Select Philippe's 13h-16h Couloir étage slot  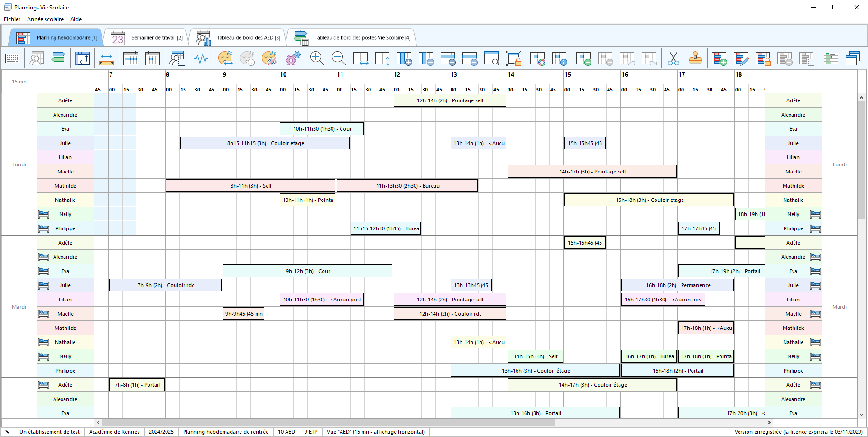tap(535, 371)
